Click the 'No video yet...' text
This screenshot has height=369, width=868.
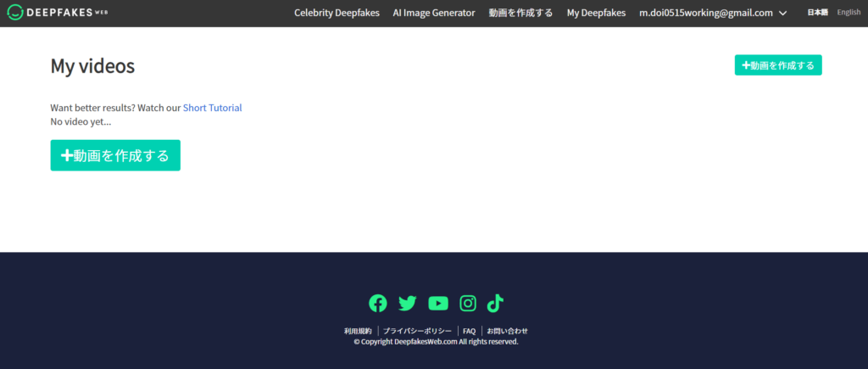81,122
